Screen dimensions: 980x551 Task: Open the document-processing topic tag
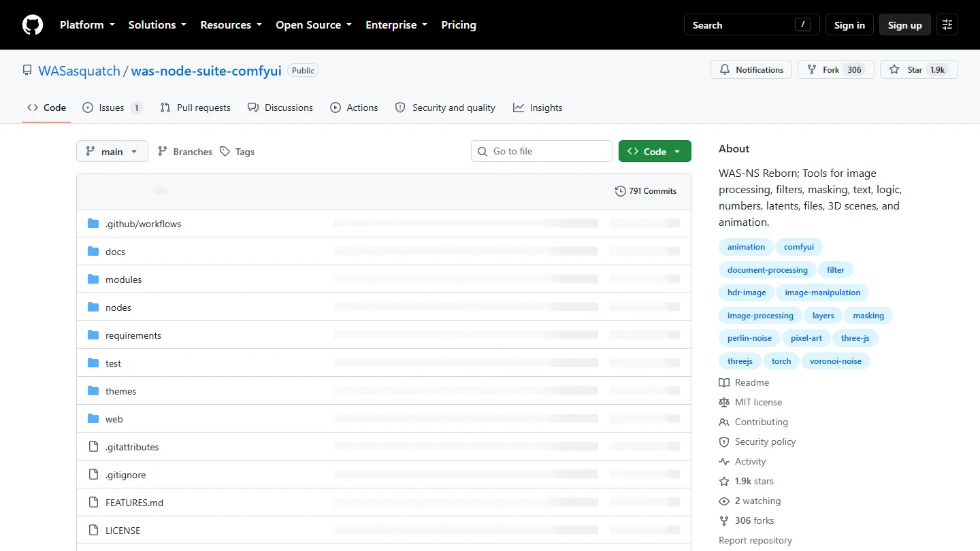click(x=768, y=270)
